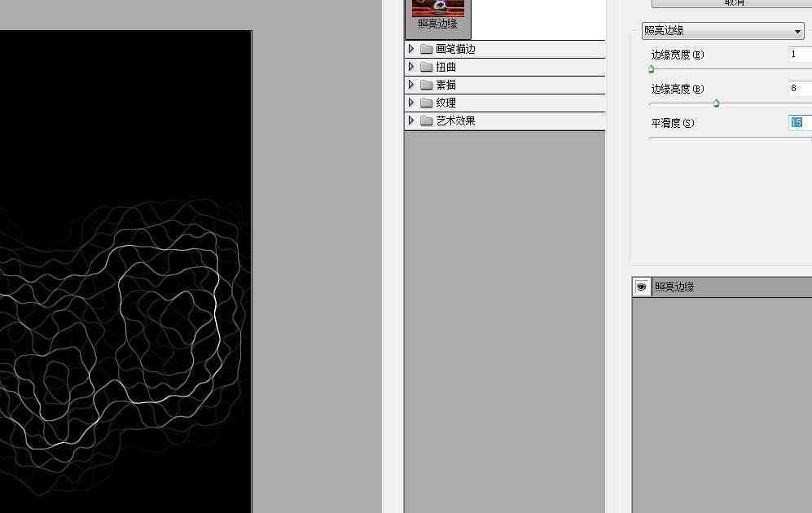Viewport: 812px width, 513px height.
Task: Expand the 扭曲 filter folder
Action: [411, 67]
